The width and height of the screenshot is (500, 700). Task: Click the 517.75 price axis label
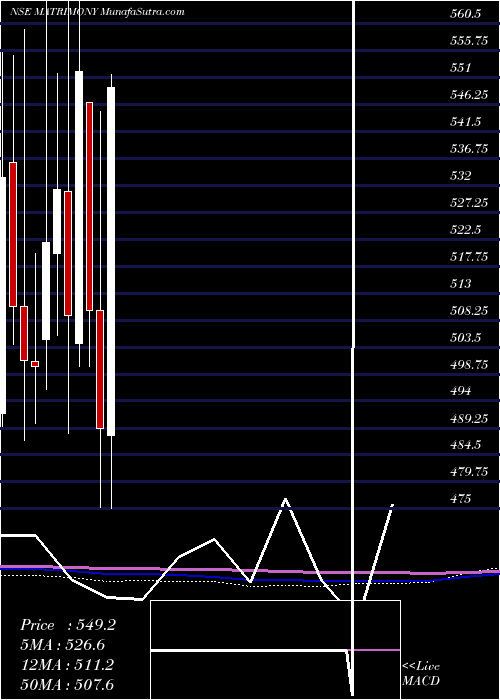468,256
